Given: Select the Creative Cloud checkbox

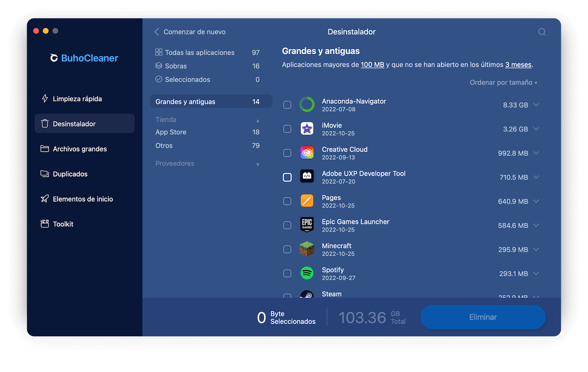Looking at the screenshot, I should [287, 153].
